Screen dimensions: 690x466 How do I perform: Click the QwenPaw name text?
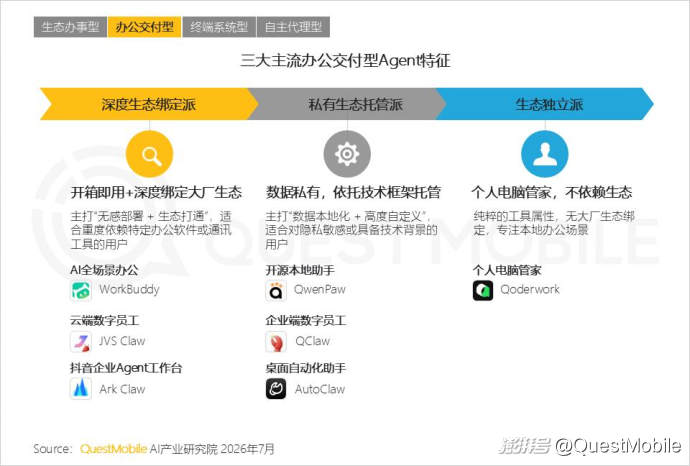pos(320,290)
